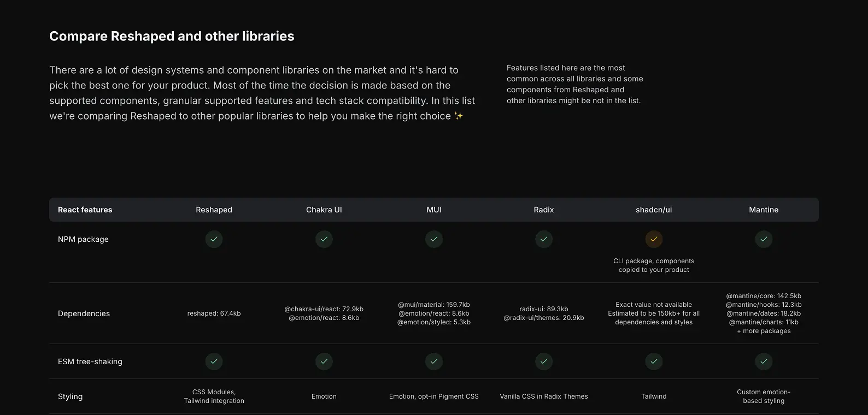
Task: Click the Reshaped NPM package checkmark icon
Action: click(214, 239)
